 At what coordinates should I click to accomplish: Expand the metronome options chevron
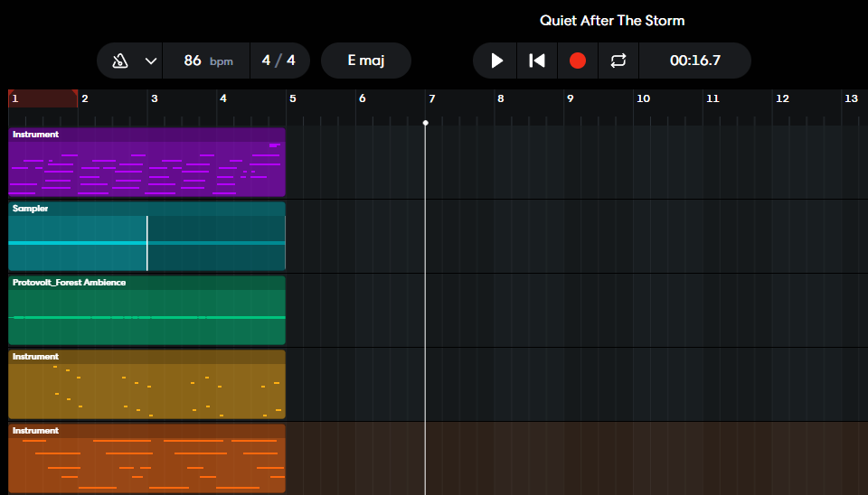click(151, 61)
